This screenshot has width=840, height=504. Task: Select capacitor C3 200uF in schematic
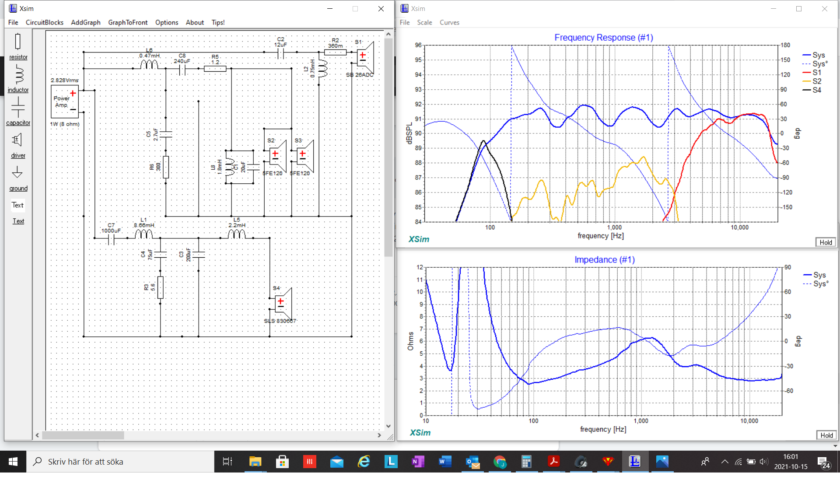199,255
